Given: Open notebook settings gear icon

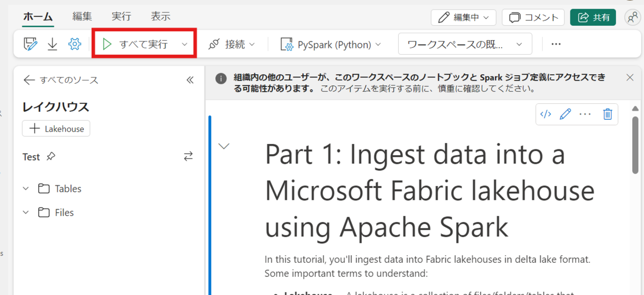Looking at the screenshot, I should (x=75, y=44).
